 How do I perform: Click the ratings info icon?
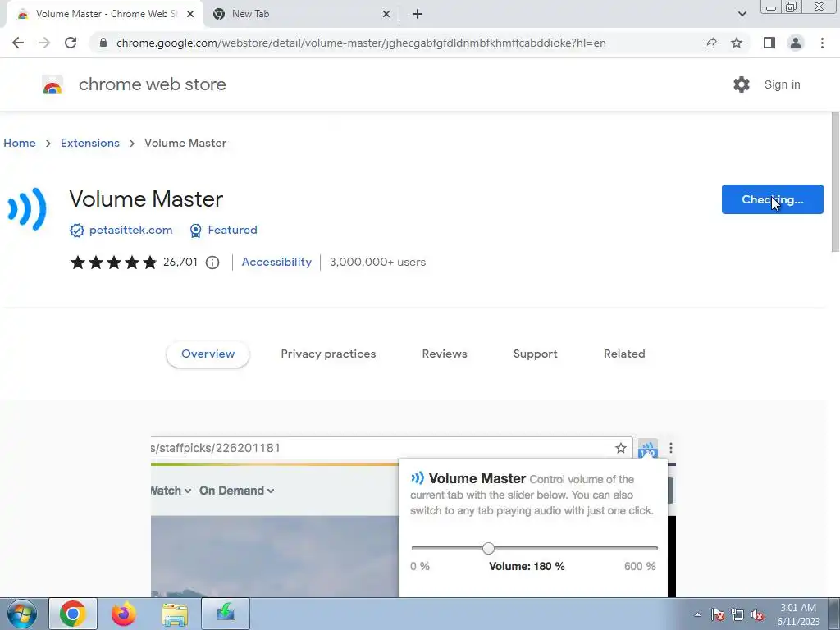pos(212,262)
